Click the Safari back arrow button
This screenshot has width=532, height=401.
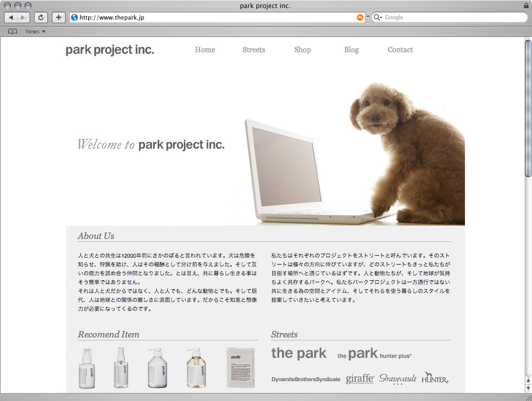click(11, 18)
